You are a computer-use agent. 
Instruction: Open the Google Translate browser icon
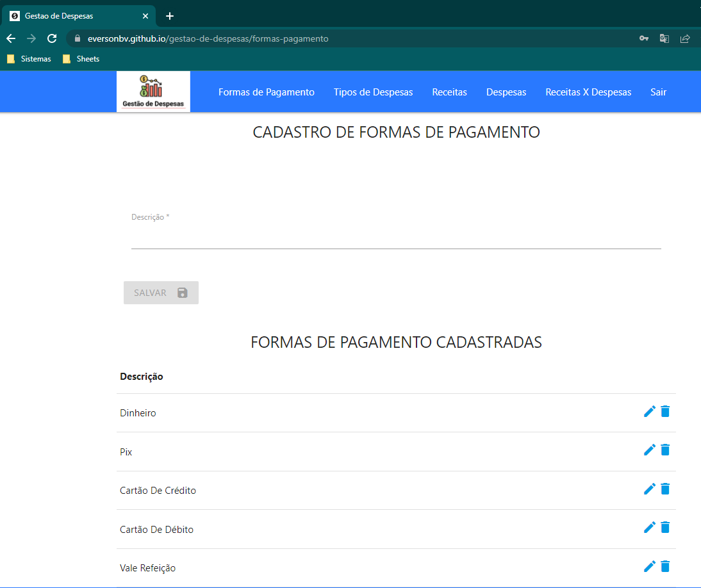[x=664, y=38]
